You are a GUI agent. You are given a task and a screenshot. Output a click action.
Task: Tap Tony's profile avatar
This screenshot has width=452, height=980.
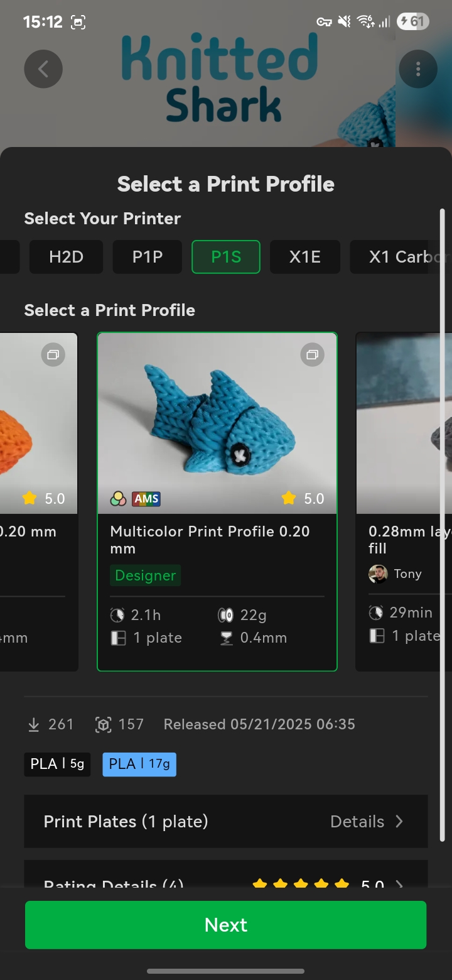(x=378, y=574)
